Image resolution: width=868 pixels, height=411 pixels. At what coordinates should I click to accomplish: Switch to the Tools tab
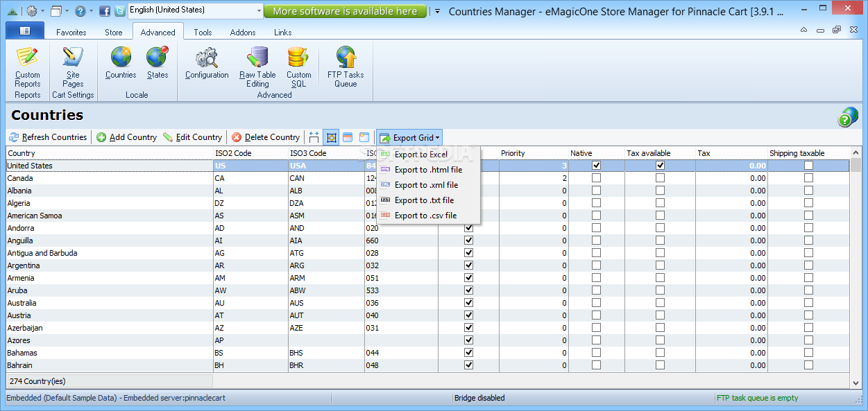(203, 33)
